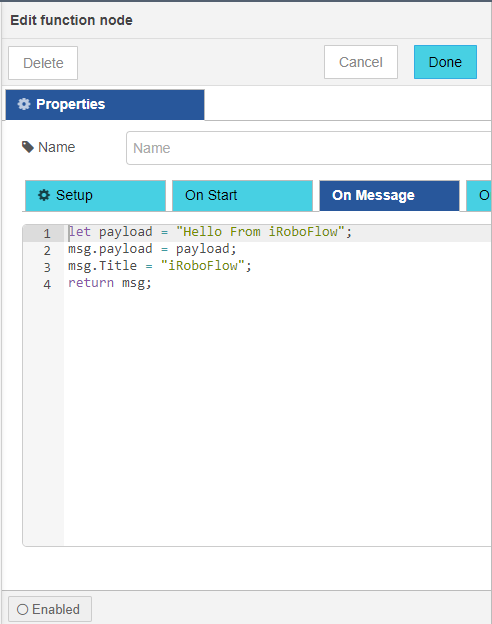Click the Setup tab gear icon
This screenshot has height=624, width=492.
[x=44, y=195]
